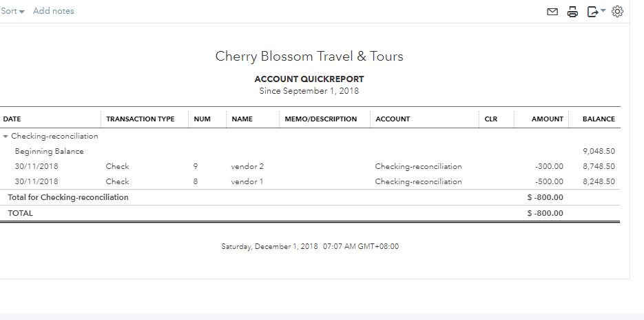Click Add notes link
The image size is (644, 320).
point(54,11)
